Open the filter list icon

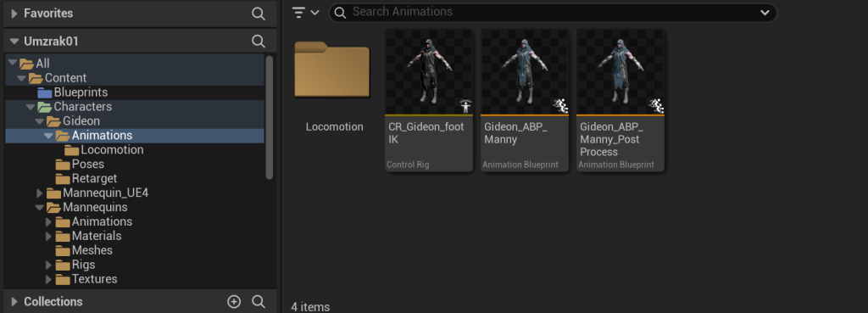coord(299,12)
